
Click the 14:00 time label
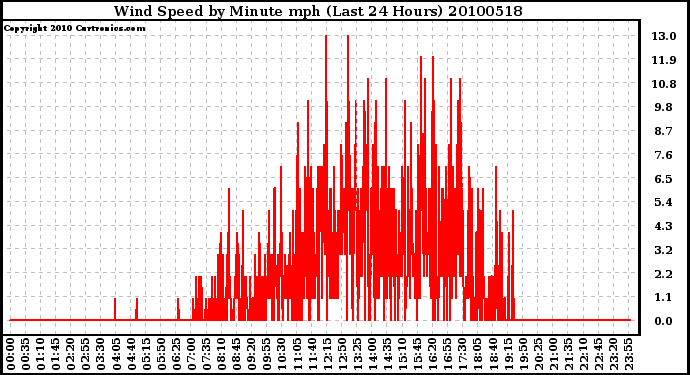coord(372,355)
